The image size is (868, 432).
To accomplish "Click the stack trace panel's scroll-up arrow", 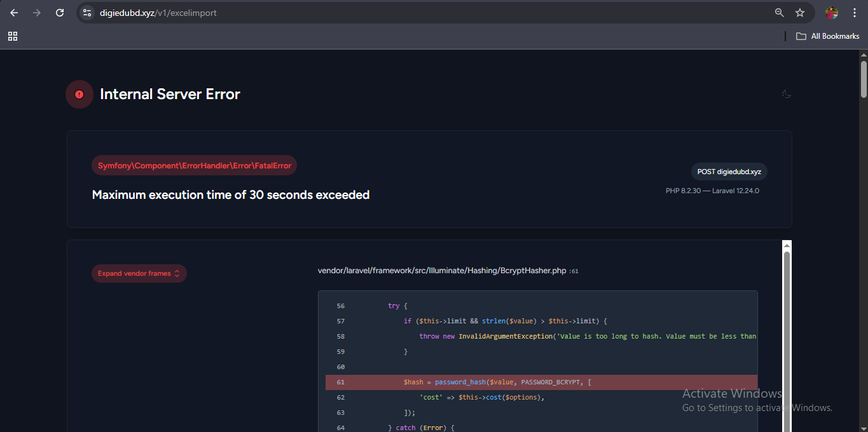I will point(787,245).
